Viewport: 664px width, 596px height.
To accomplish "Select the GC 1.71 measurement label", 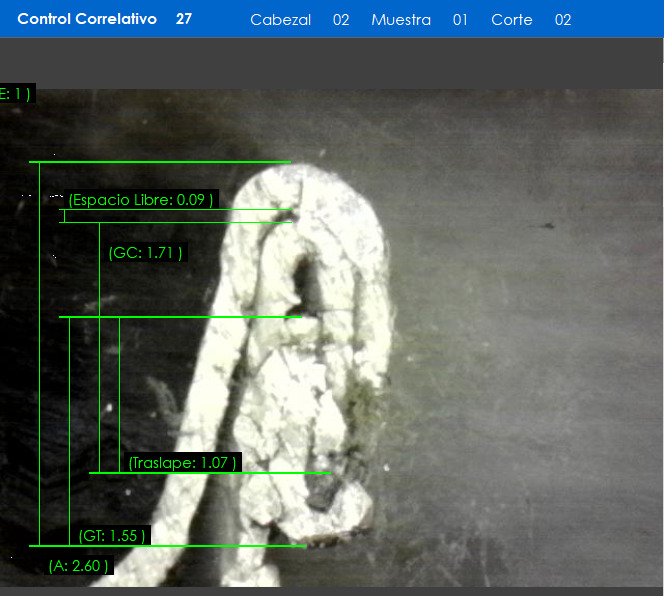I will pos(146,253).
